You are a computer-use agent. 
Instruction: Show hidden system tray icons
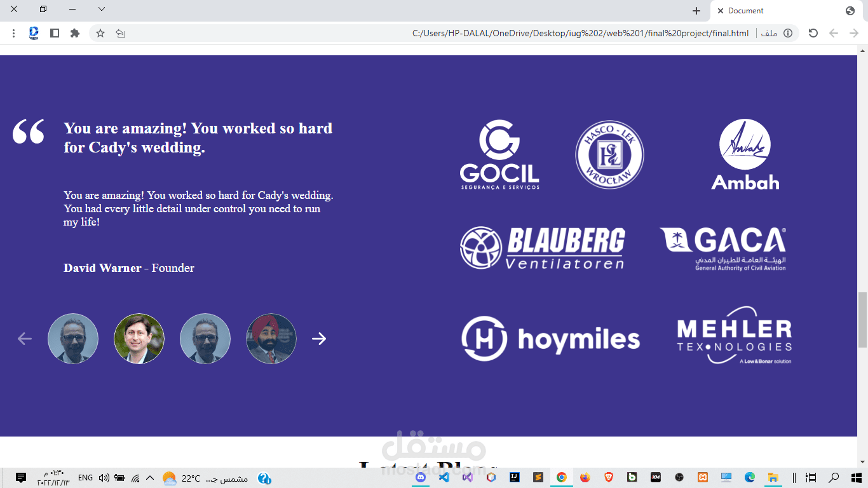[150, 478]
